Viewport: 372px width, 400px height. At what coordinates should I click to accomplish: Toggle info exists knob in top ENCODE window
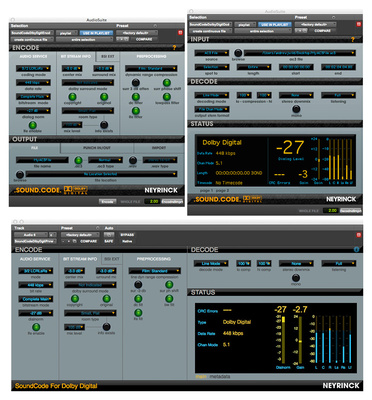point(104,125)
